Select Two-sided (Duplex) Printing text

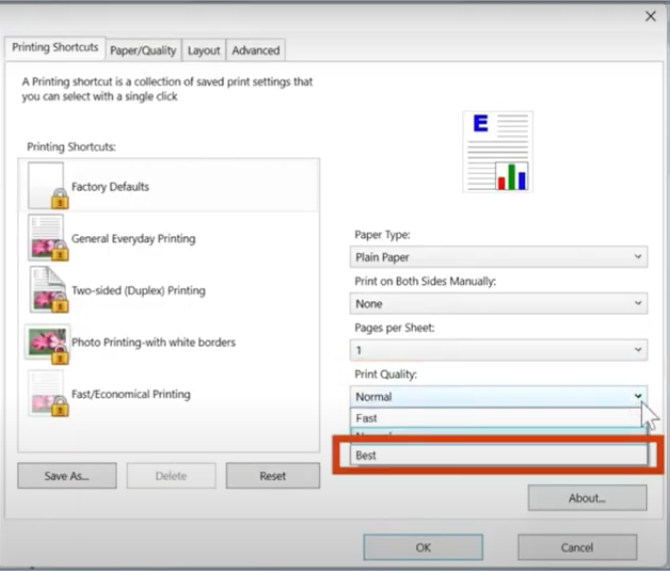pos(138,291)
